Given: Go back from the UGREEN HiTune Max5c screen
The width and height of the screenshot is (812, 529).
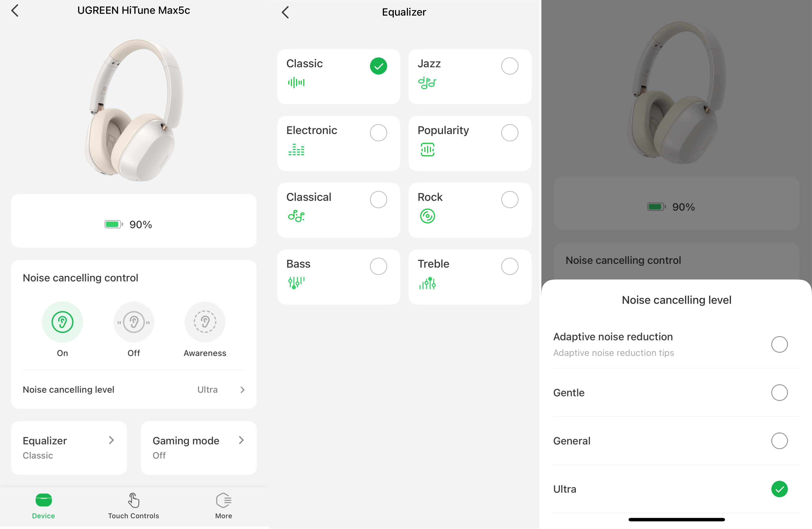Looking at the screenshot, I should pos(15,11).
